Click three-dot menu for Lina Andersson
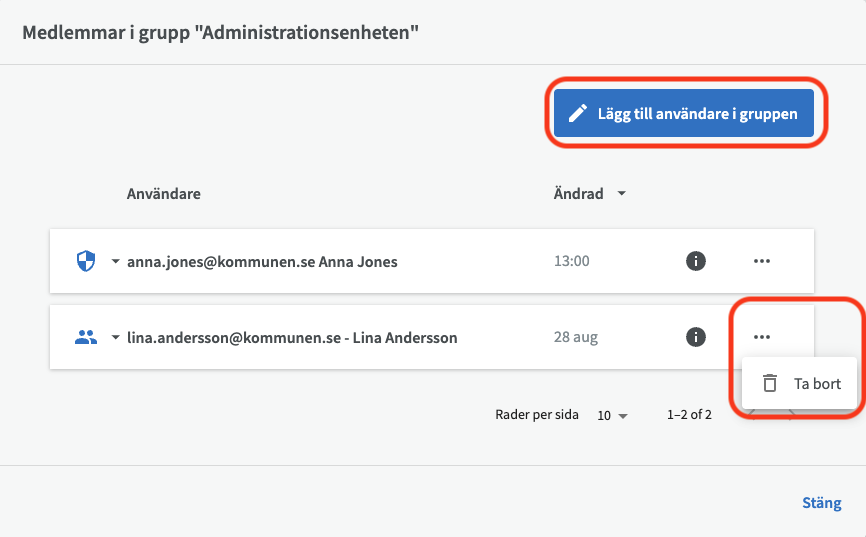 [762, 338]
